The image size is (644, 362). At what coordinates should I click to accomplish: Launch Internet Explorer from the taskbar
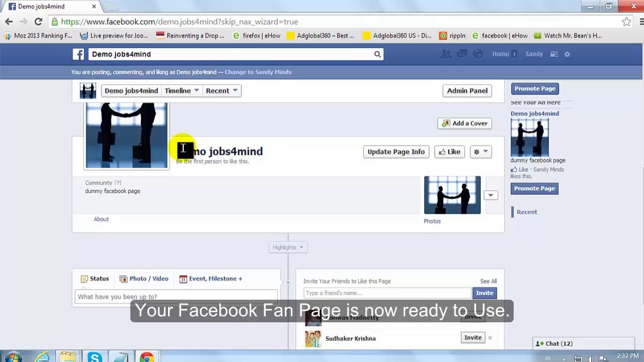pos(42,357)
